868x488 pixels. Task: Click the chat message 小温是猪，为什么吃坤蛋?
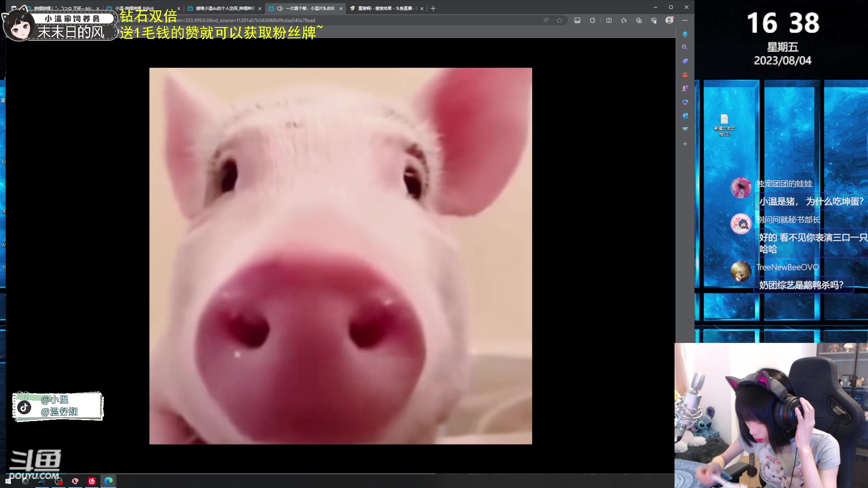point(811,202)
